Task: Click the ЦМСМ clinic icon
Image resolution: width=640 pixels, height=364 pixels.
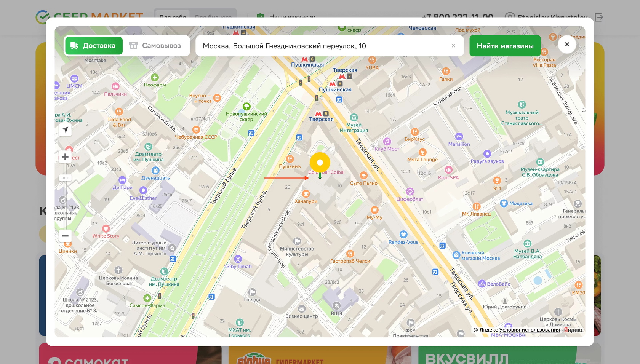Action: pos(74,78)
